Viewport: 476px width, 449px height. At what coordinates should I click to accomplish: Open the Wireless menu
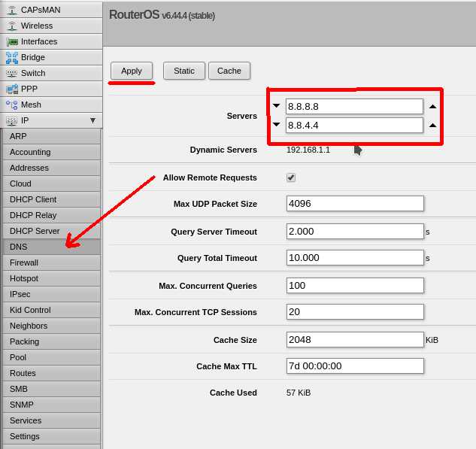51,26
